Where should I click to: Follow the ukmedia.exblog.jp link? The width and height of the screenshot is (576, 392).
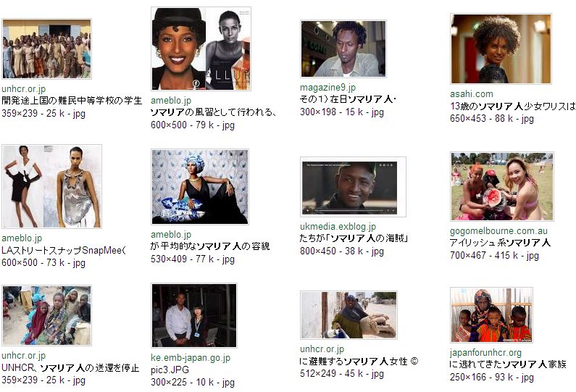point(338,226)
